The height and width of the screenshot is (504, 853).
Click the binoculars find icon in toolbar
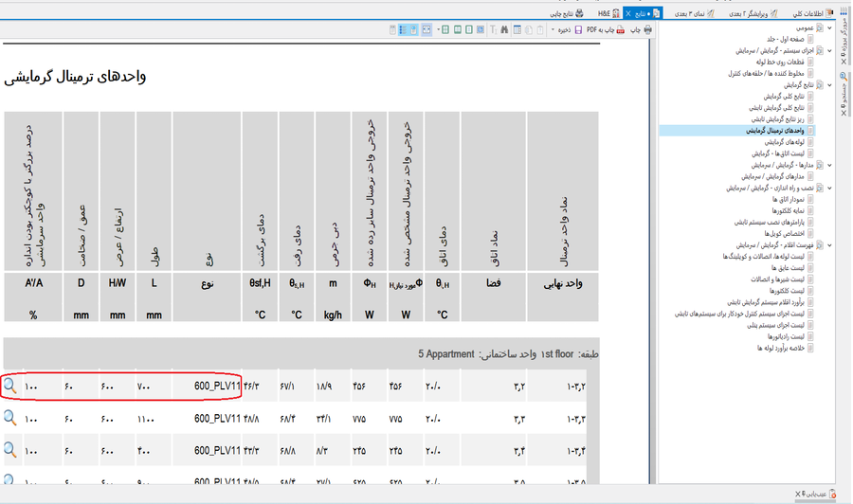503,30
